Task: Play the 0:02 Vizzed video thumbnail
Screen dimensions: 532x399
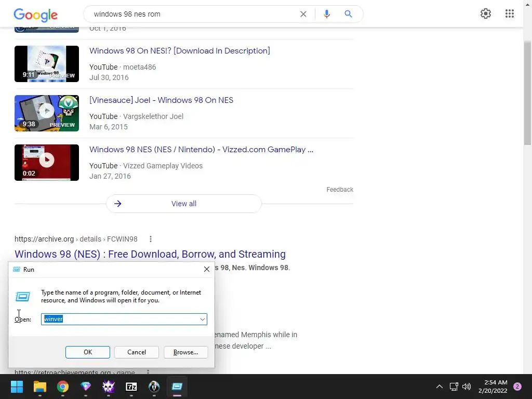Action: click(46, 163)
